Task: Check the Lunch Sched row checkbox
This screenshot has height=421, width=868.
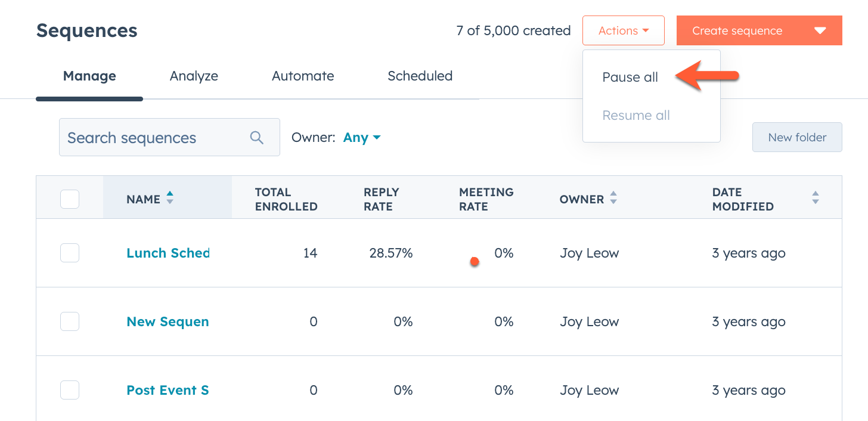Action: click(x=70, y=253)
